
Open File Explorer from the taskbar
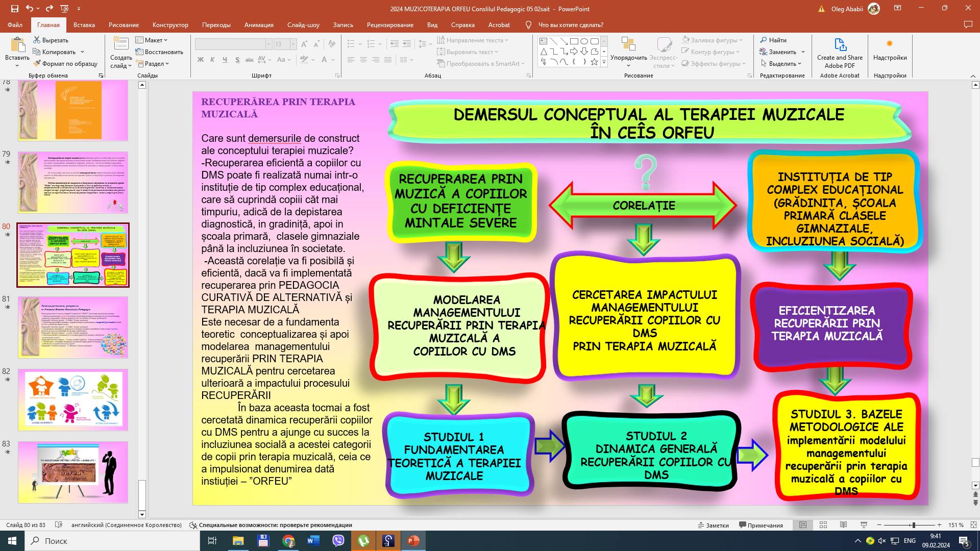tap(238, 541)
